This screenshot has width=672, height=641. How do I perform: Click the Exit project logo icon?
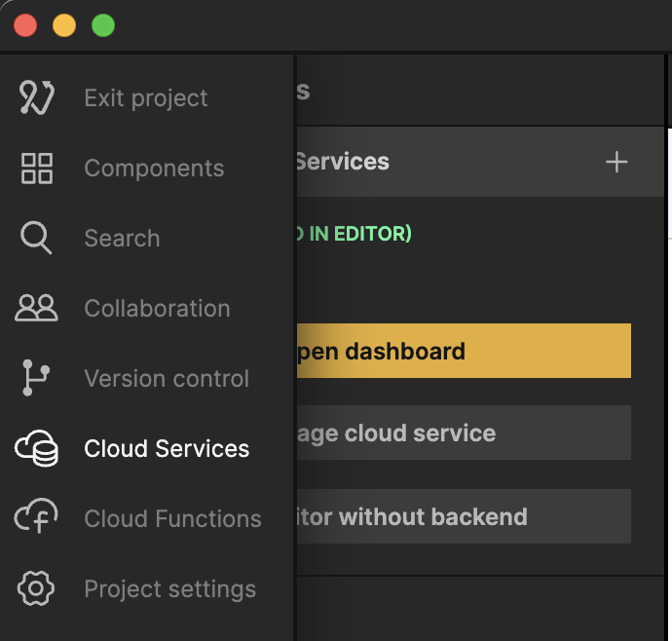pos(36,98)
